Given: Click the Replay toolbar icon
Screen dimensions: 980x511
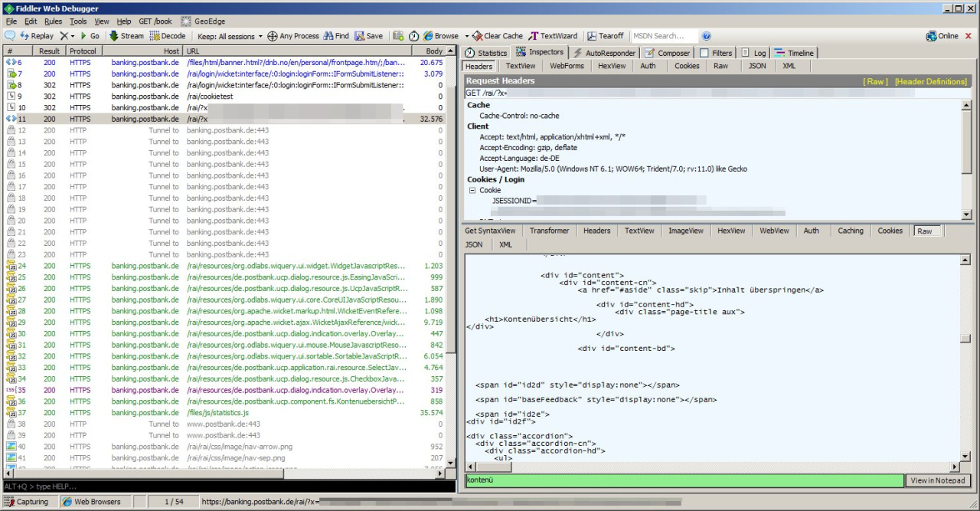Looking at the screenshot, I should (x=25, y=36).
